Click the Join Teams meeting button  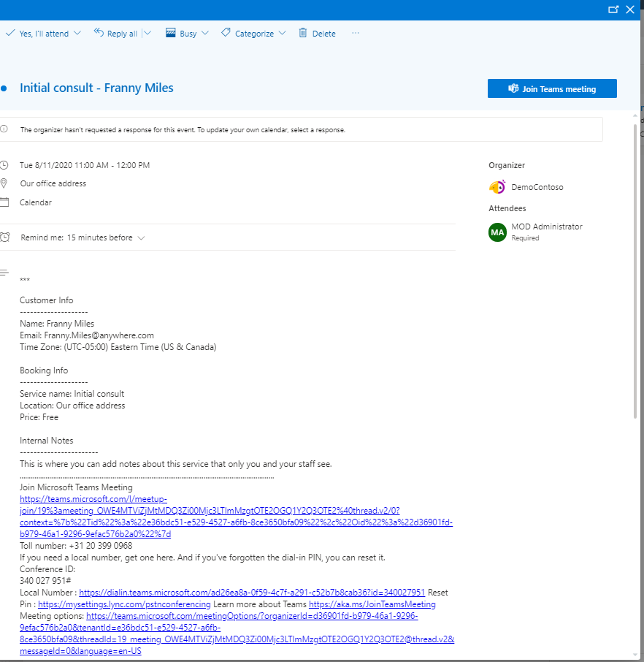tap(552, 88)
